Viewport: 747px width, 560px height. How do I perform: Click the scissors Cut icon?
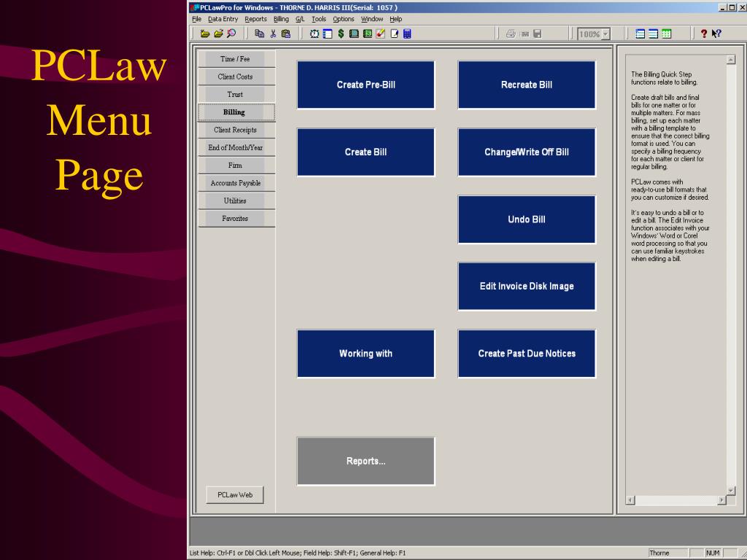273,34
